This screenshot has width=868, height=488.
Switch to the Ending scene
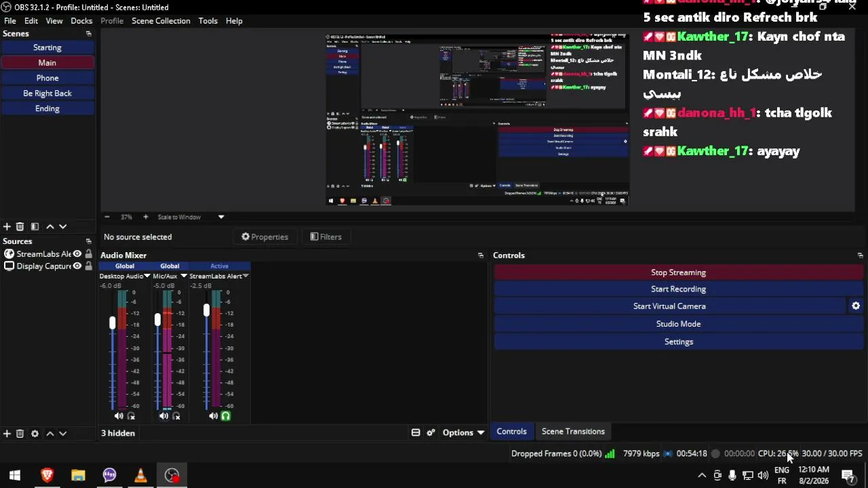tap(47, 108)
